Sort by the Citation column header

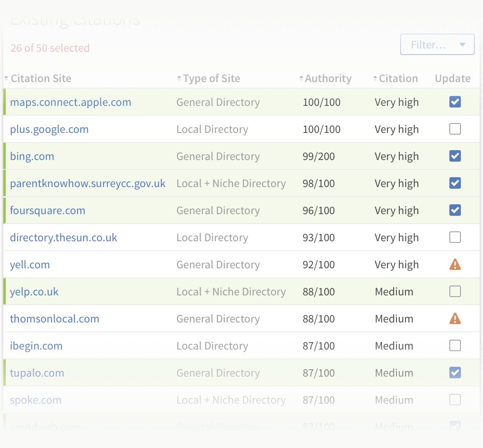click(x=396, y=78)
